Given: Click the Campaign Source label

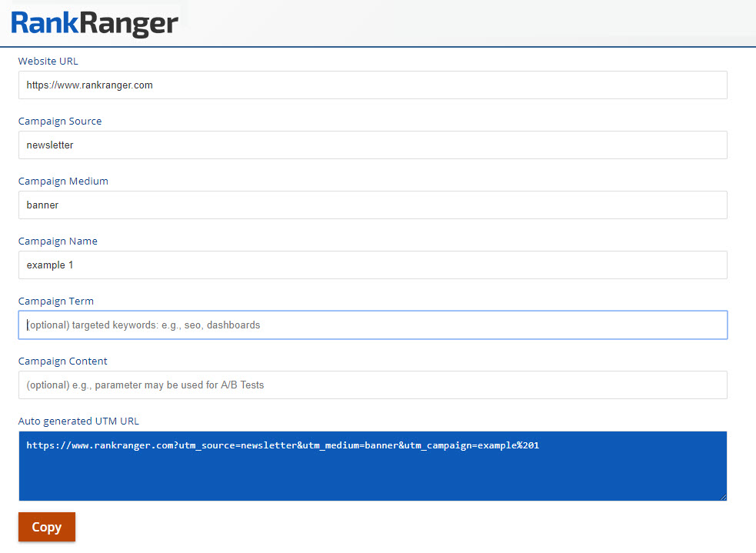Looking at the screenshot, I should (x=60, y=122).
